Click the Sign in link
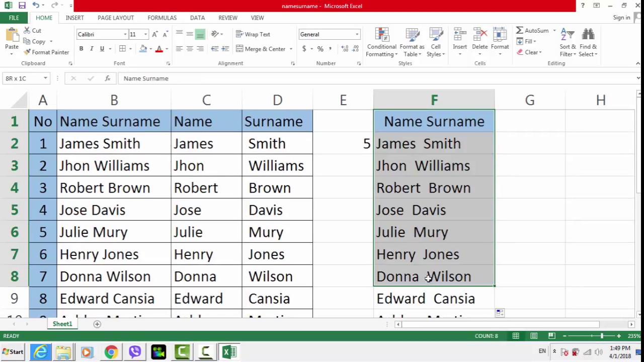 (621, 18)
